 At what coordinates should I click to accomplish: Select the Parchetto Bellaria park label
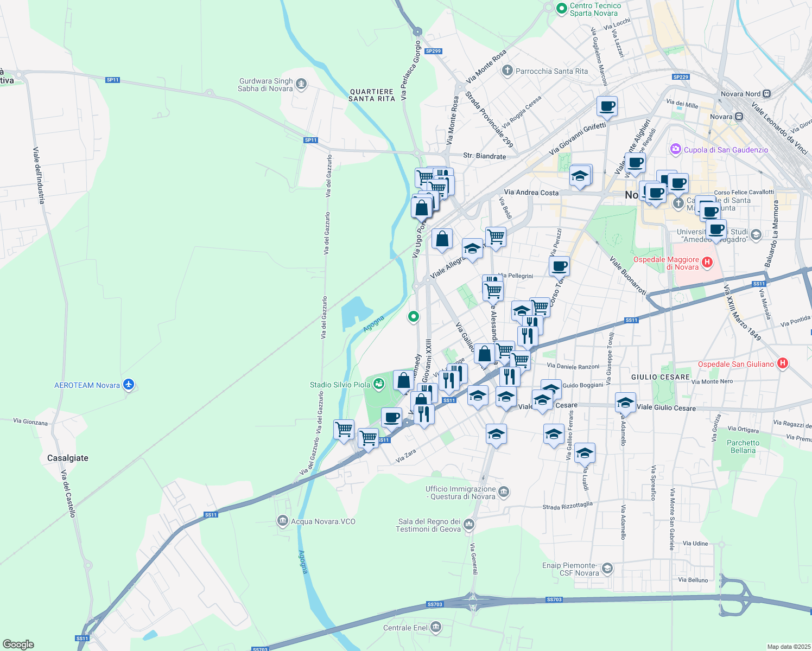(x=743, y=446)
